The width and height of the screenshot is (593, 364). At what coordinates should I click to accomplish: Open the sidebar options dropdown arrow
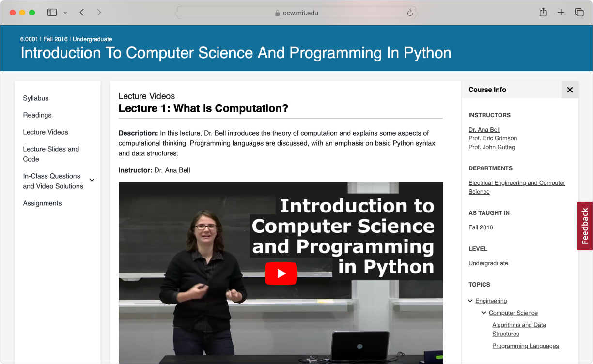click(65, 13)
